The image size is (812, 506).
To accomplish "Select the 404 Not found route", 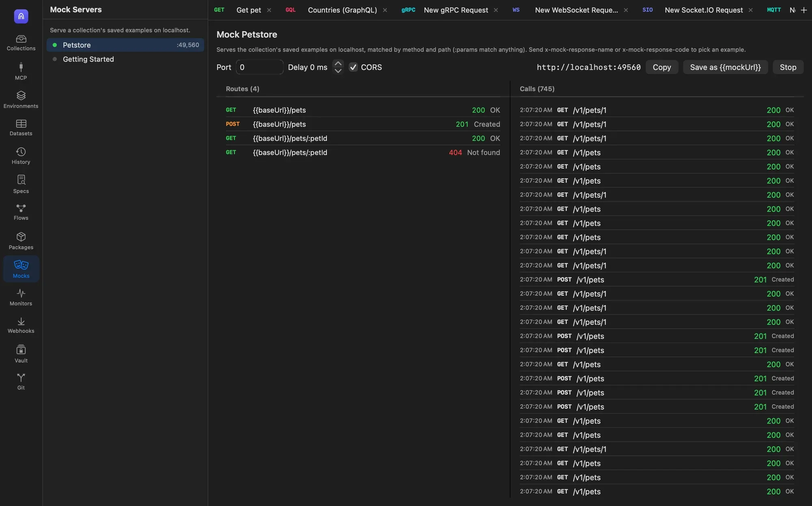I will (x=363, y=152).
